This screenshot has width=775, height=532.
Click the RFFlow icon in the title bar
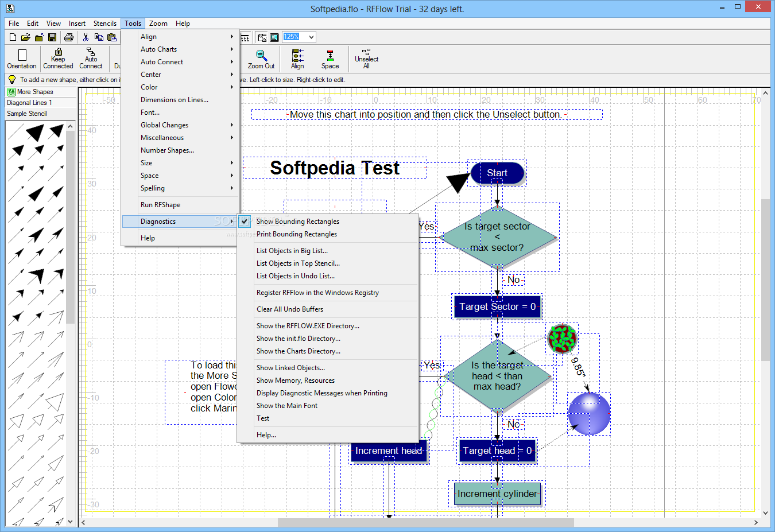tap(10, 9)
